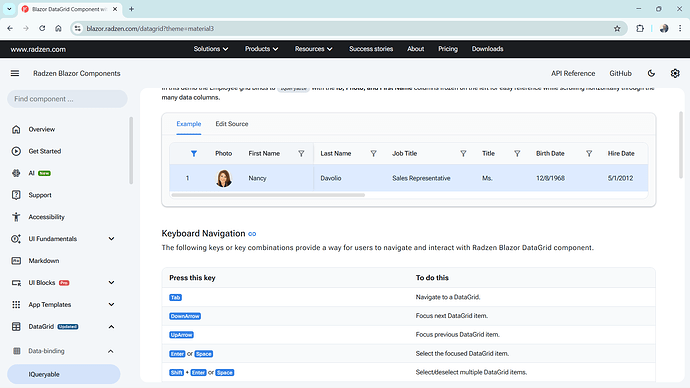This screenshot has height=388, width=690.
Task: Open the Downloads page
Action: 488,49
